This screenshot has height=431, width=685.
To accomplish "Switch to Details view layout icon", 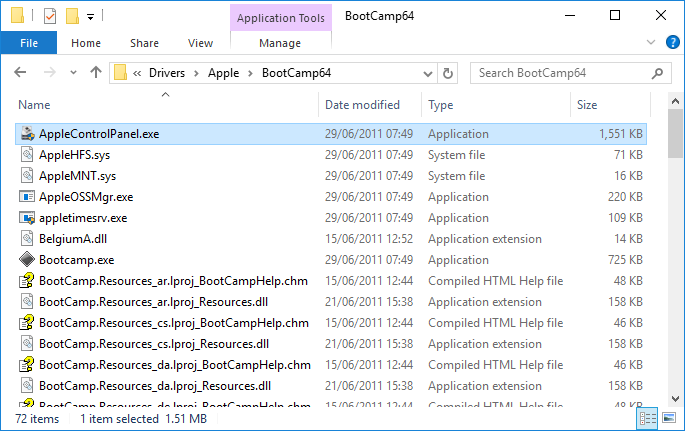I will [x=647, y=418].
